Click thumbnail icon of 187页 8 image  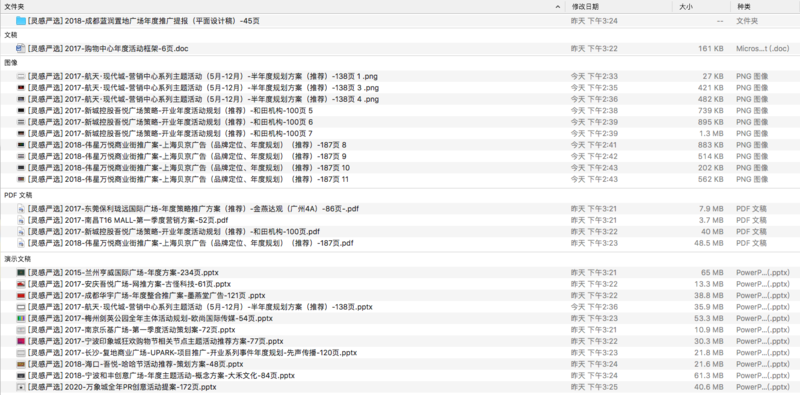pos(21,145)
